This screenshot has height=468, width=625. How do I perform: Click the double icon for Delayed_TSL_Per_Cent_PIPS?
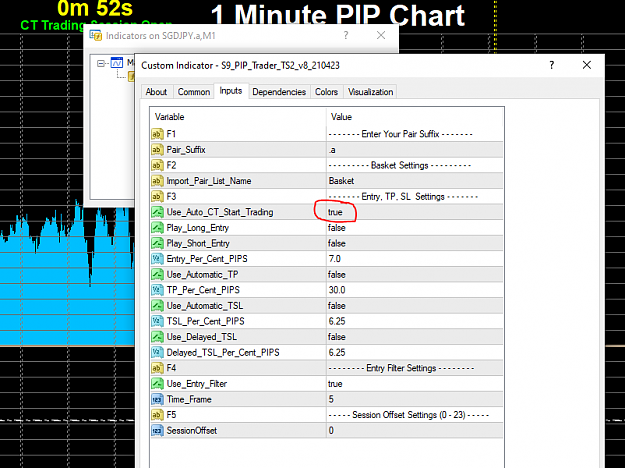pos(157,352)
